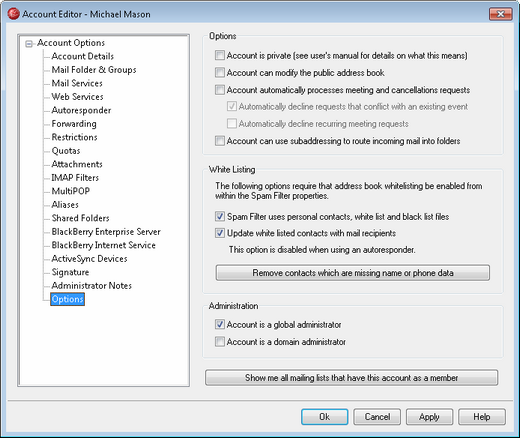Click Remove contacts missing name or phone data
This screenshot has height=438, width=520.
click(353, 273)
